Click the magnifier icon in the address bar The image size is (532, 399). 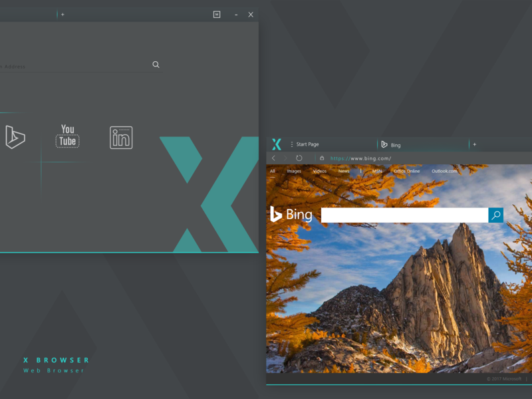[x=156, y=65]
